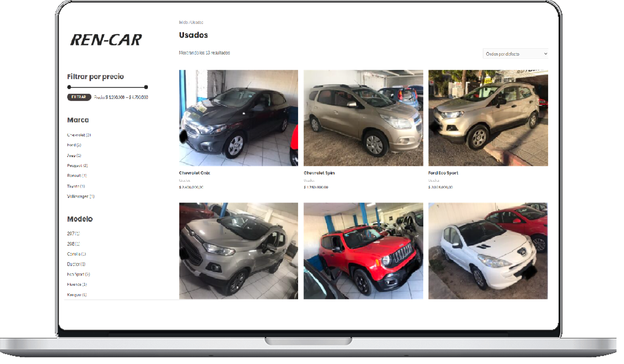
Task: Click the REN-CAR logo
Action: pos(106,40)
